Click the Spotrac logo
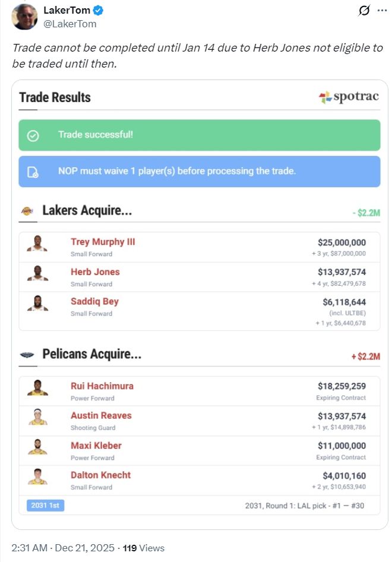 coord(349,97)
